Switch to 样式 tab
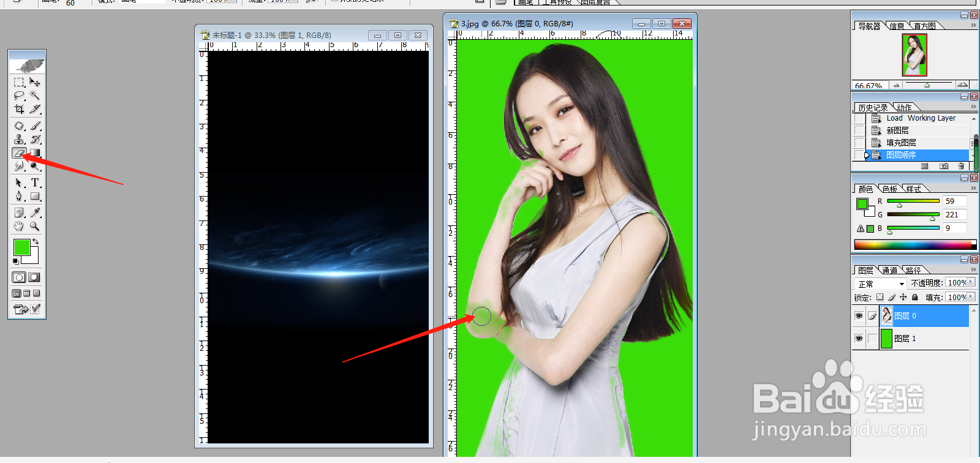Viewport: 980px width, 463px height. point(914,189)
